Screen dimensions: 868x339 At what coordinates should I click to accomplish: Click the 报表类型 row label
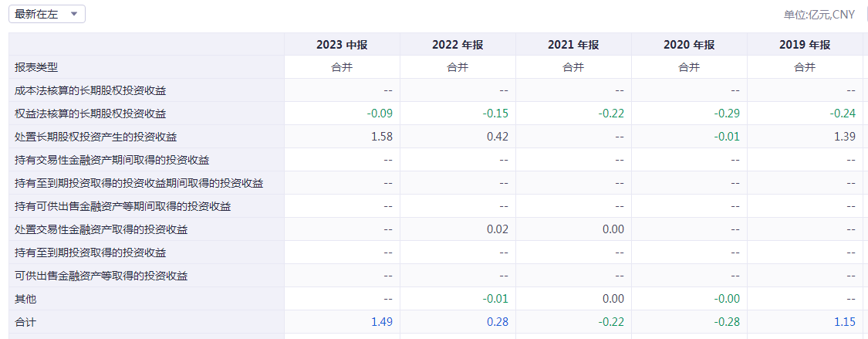point(36,67)
